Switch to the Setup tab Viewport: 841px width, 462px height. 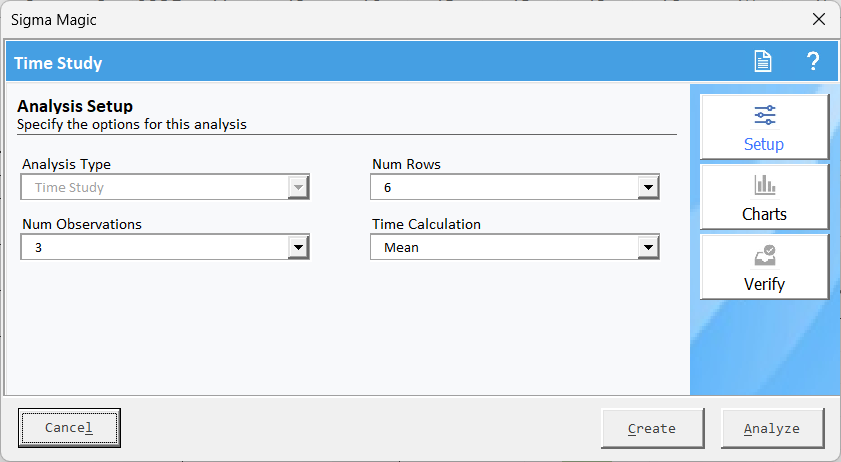click(764, 127)
